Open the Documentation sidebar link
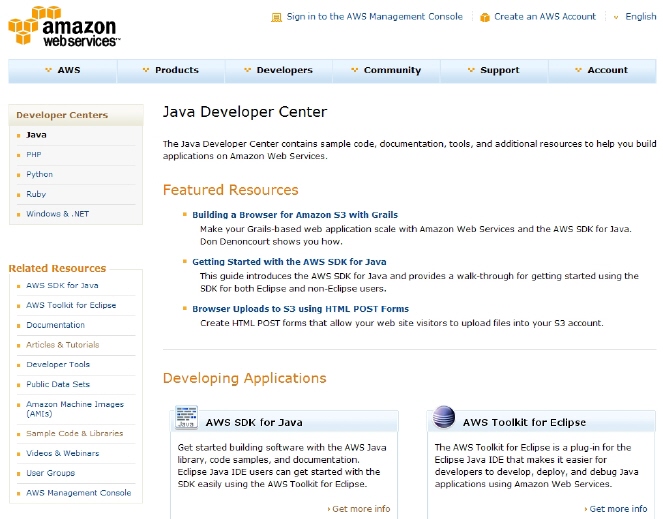 55,325
